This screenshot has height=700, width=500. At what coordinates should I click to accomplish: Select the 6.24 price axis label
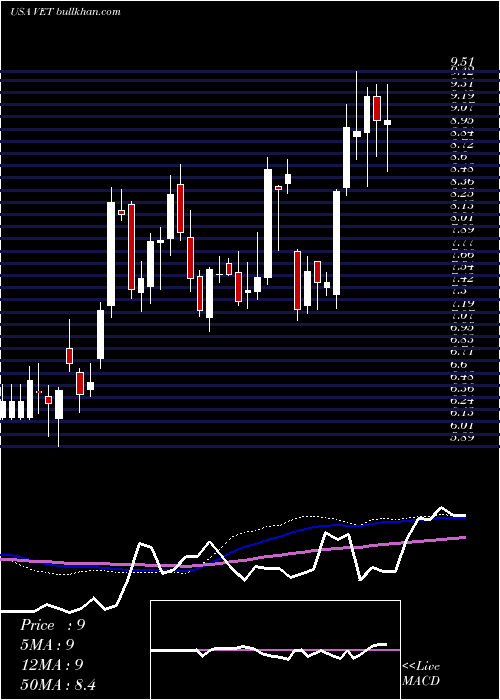pyautogui.click(x=462, y=401)
